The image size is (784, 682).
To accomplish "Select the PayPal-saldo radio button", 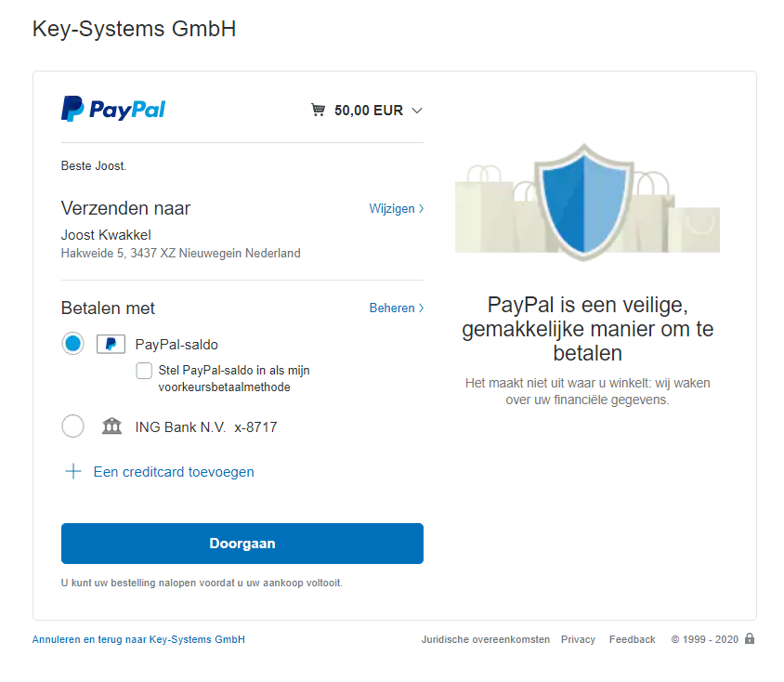I will (72, 344).
